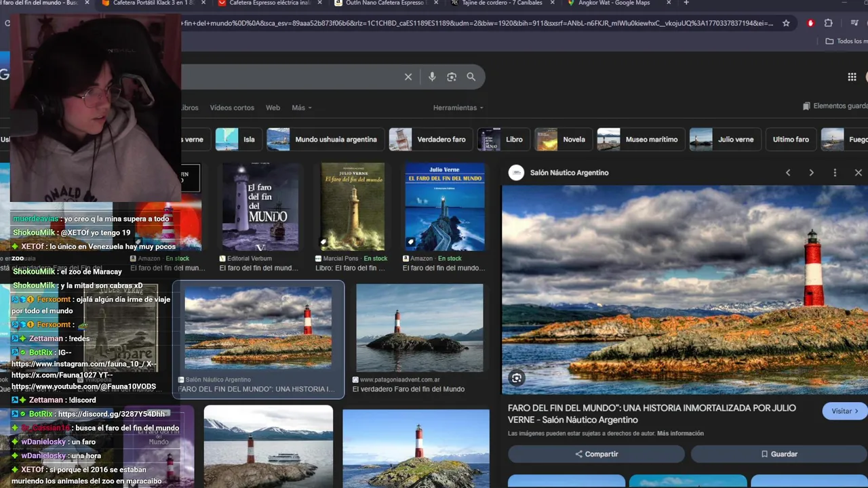Open the Editorial Verbum book cover result
The image size is (868, 488).
[x=260, y=207]
